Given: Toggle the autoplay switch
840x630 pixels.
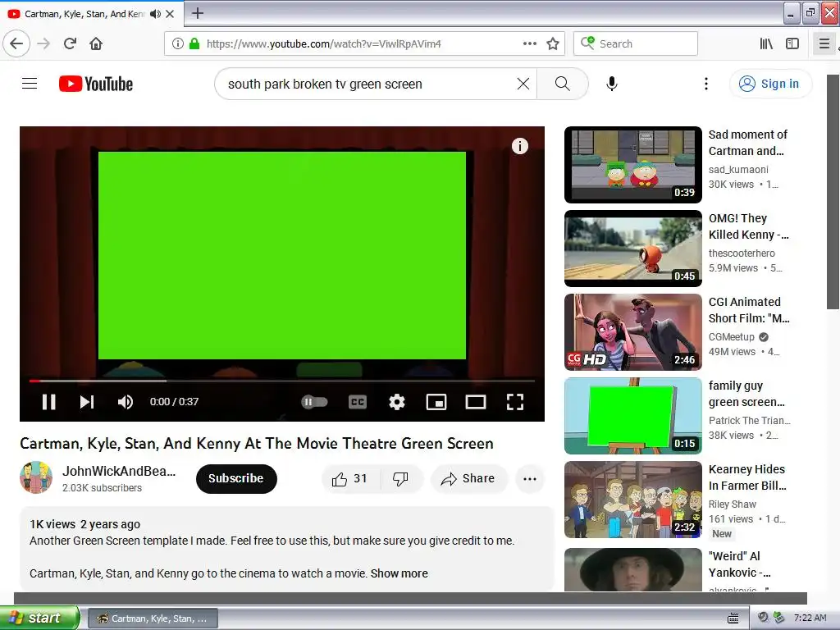Looking at the screenshot, I should [314, 402].
